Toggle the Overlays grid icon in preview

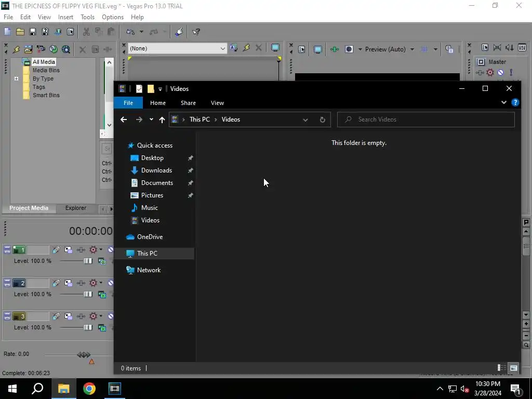tap(424, 49)
